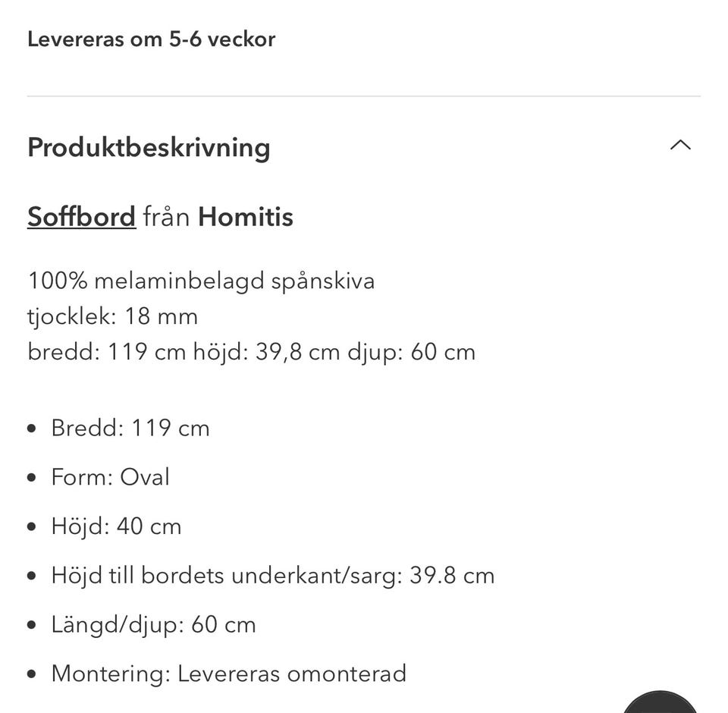Click the word 'från' before Homitis
Image resolution: width=728 pixels, height=713 pixels.
[167, 217]
